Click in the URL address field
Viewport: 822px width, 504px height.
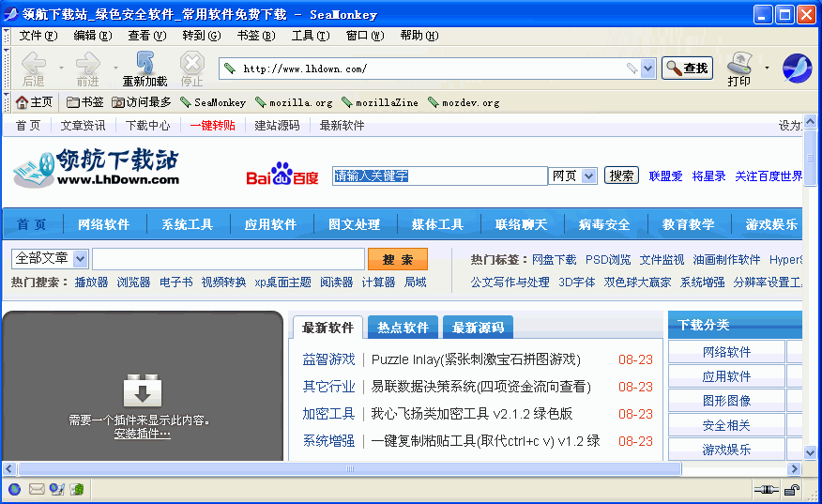(433, 69)
